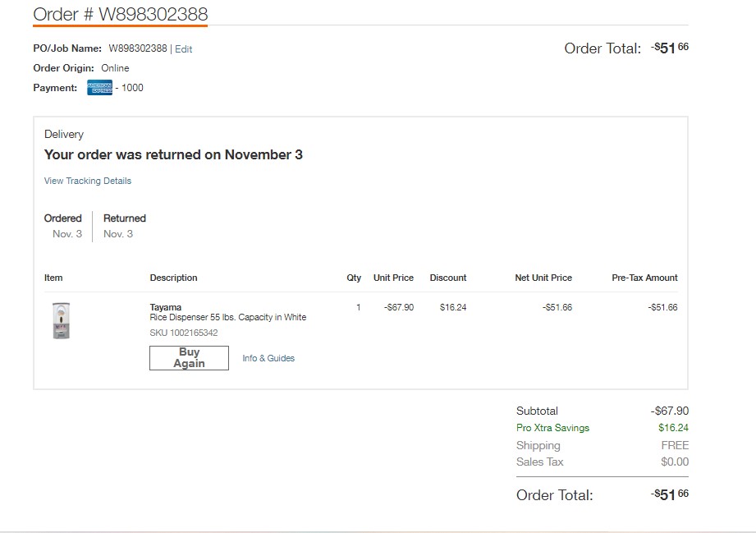Click the Buy Again button

[x=189, y=358]
